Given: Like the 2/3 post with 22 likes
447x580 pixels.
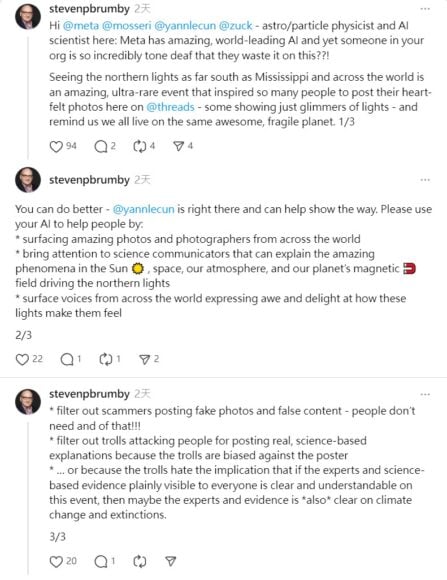Looking at the screenshot, I should click(22, 359).
